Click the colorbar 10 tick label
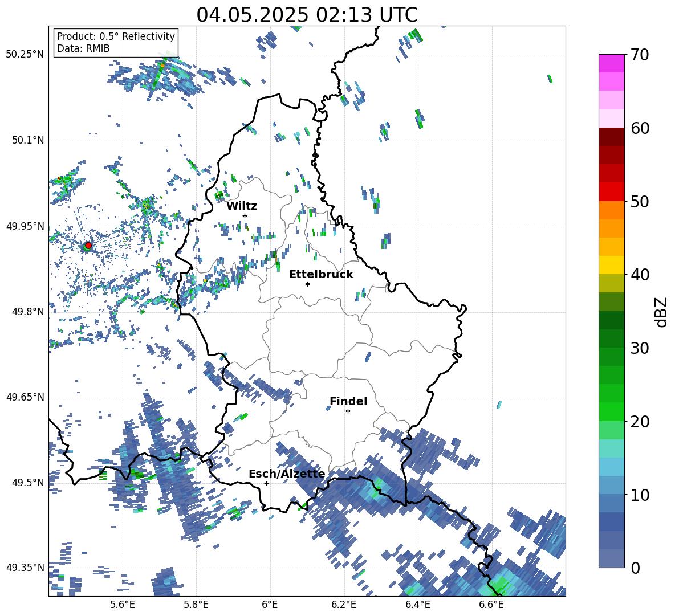 point(640,495)
